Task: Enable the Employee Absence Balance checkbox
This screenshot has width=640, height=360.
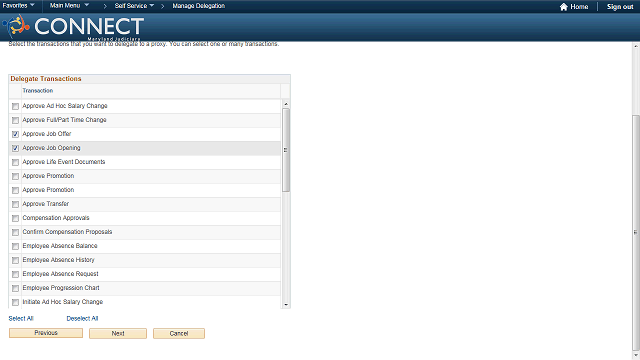Action: (x=16, y=246)
